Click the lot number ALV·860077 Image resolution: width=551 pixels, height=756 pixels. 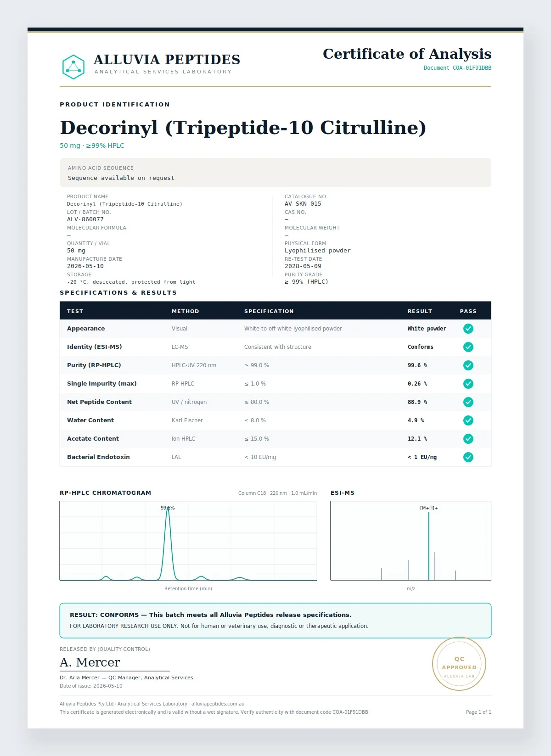pos(85,219)
